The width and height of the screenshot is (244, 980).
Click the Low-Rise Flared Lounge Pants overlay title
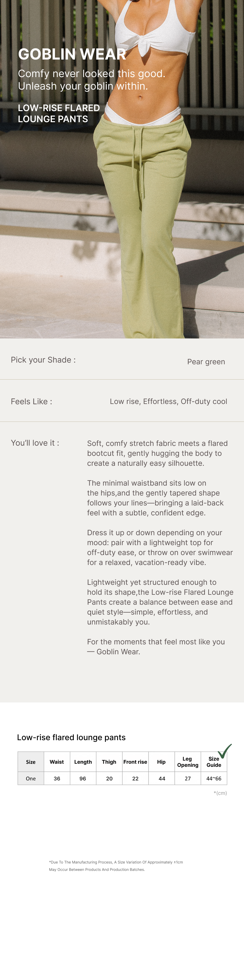[59, 113]
